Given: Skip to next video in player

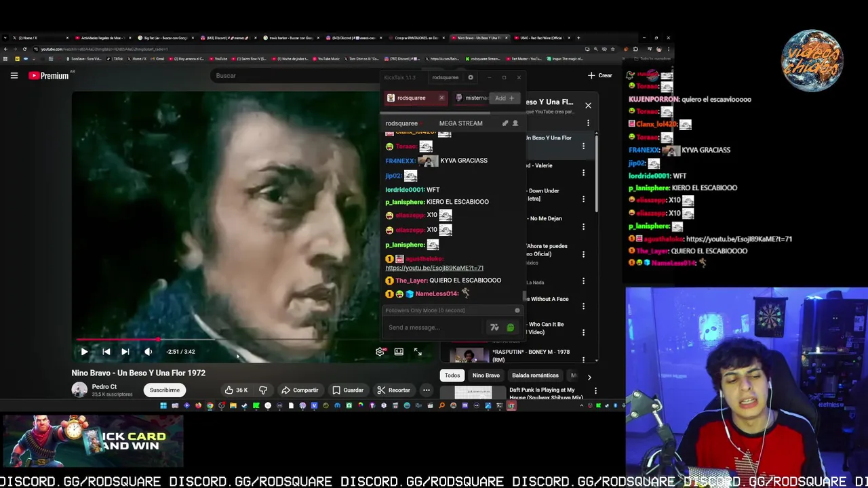Looking at the screenshot, I should pos(125,352).
